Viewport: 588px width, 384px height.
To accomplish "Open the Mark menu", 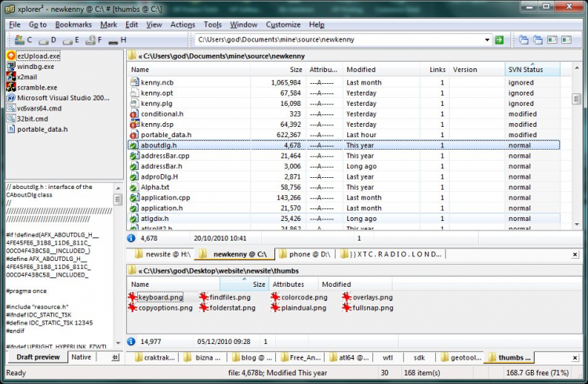I will [109, 25].
